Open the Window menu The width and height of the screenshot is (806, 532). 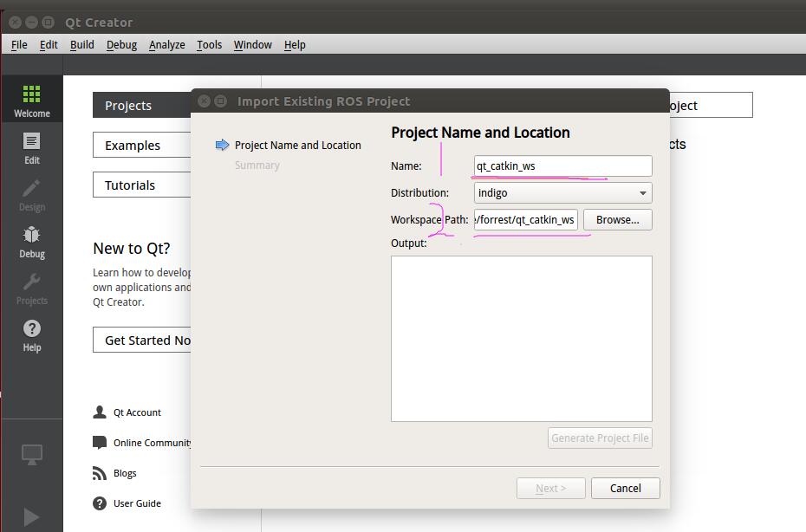[x=253, y=45]
